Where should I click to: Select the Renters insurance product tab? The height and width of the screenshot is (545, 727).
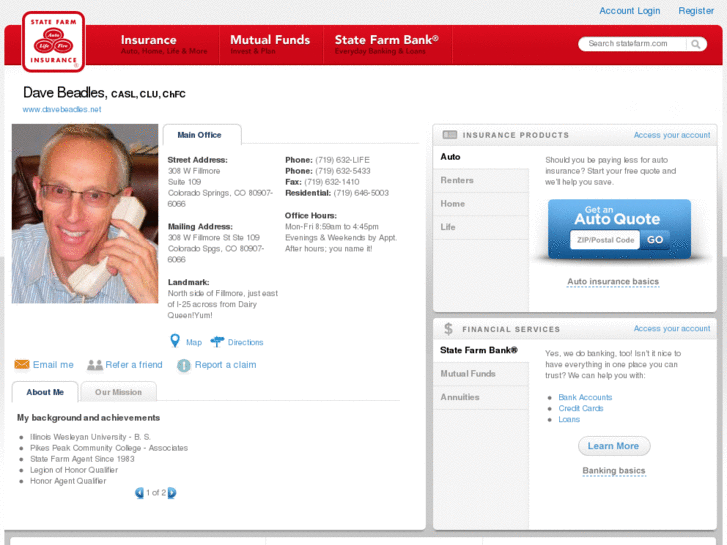481,180
